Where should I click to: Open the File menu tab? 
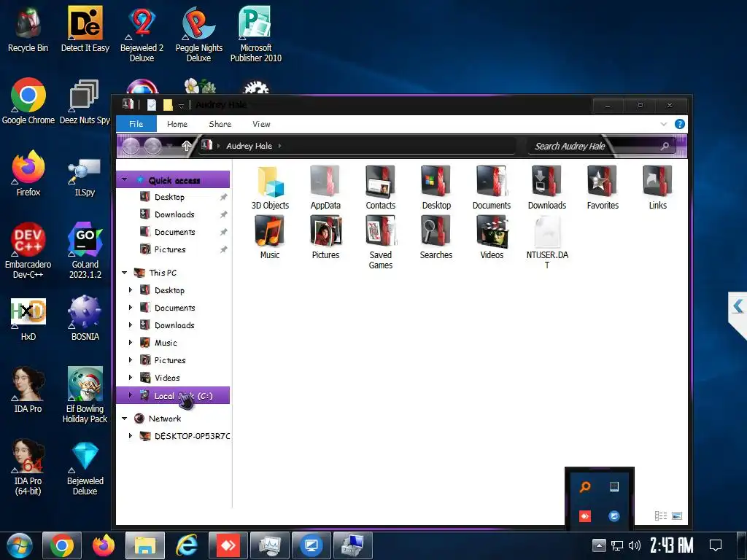click(136, 124)
